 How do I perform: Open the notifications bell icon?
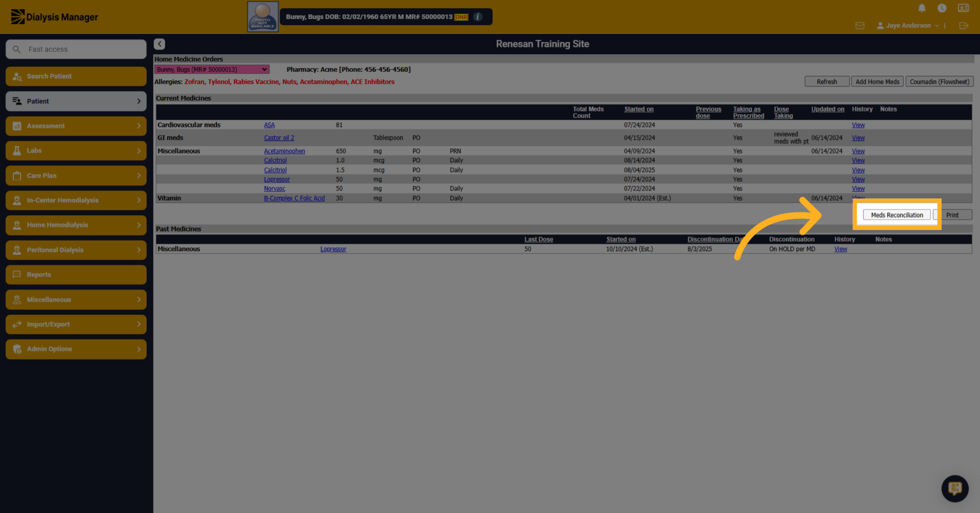pos(922,8)
